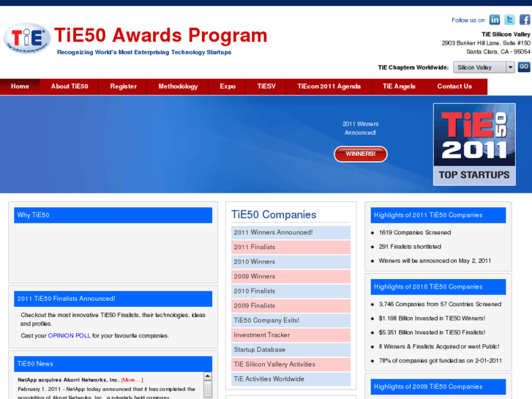
Task: Open the 2011 Finalists link
Action: coord(291,247)
